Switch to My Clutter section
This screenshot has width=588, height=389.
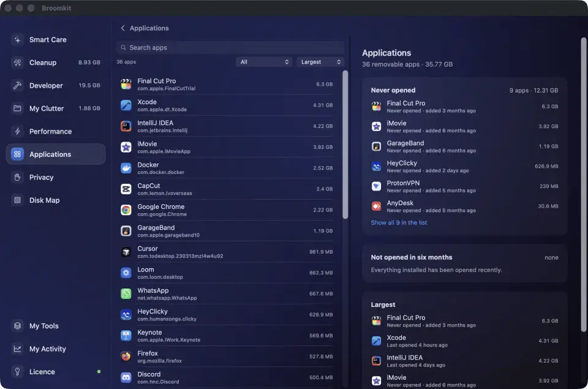tap(56, 108)
